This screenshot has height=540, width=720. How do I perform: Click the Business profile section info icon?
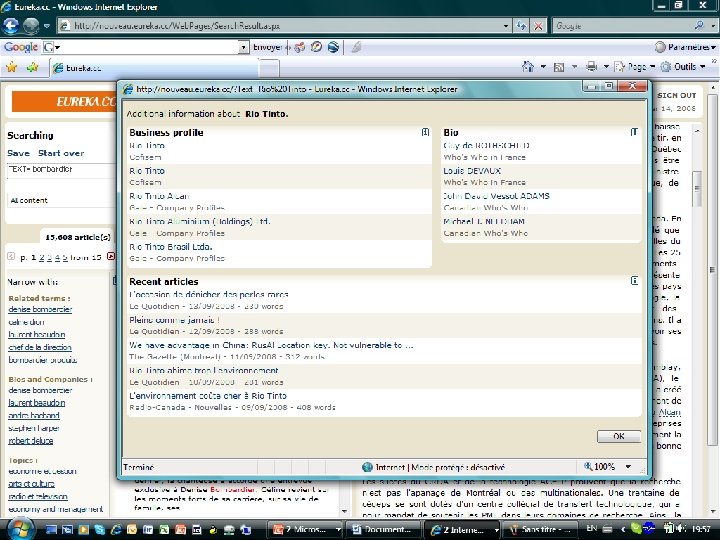point(425,132)
